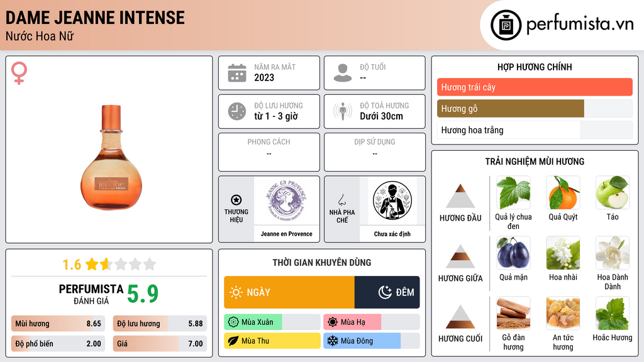Screen dimensions: 644x362
Task: Click the Trải nghiệm mùi hương heading
Action: [x=535, y=162]
